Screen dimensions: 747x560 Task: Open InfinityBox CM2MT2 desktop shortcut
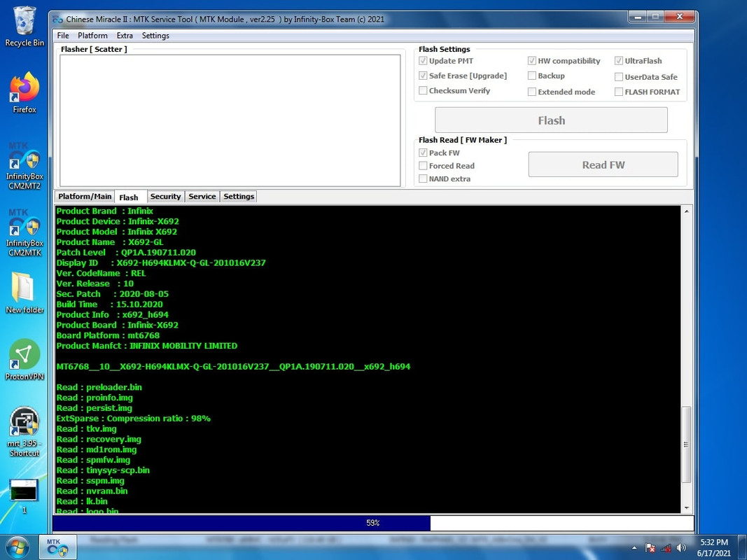(25, 166)
